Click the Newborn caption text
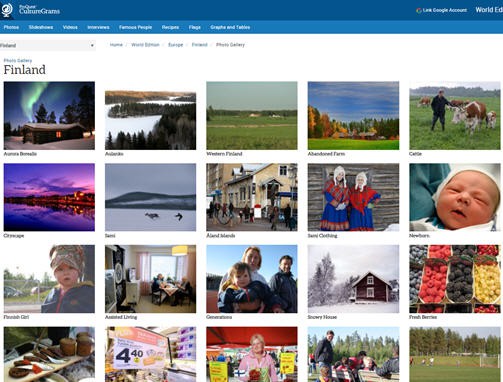 (x=419, y=235)
